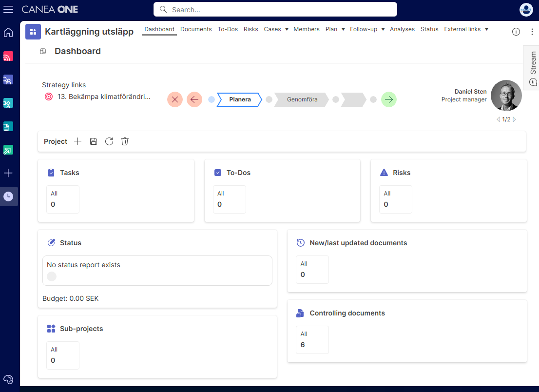This screenshot has width=539, height=392.
Task: Focus the Search field
Action: [275, 10]
